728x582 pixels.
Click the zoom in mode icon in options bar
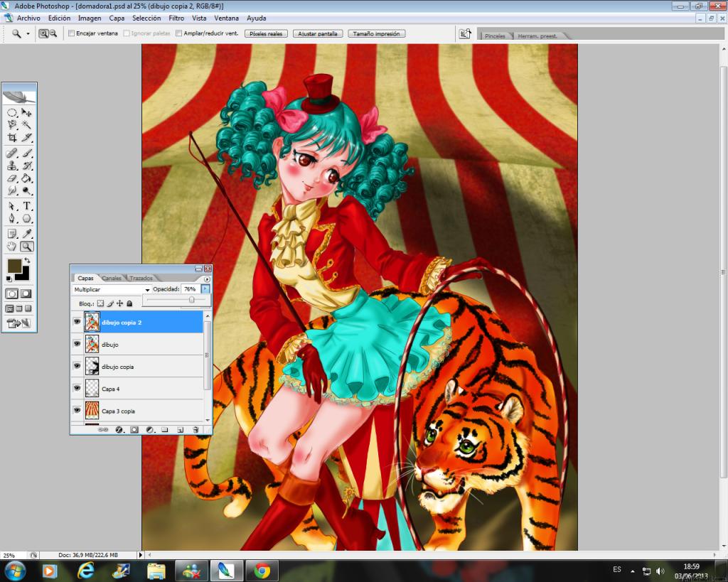(43, 33)
